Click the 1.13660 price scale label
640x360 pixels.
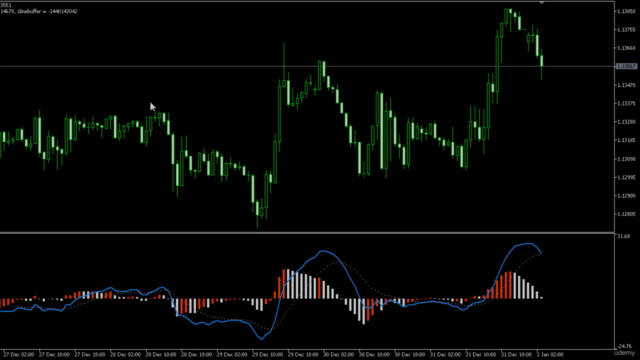(x=627, y=48)
